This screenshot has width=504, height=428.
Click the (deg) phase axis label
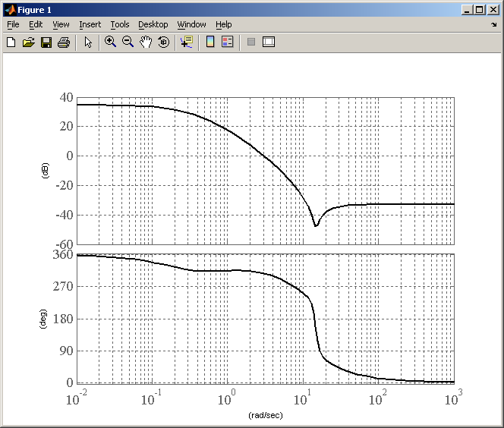pos(43,319)
